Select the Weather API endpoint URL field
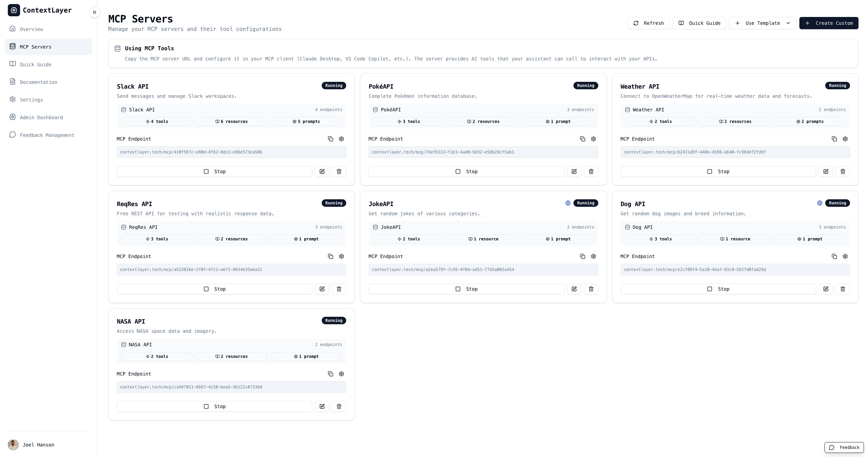Image resolution: width=868 pixels, height=457 pixels. point(736,152)
